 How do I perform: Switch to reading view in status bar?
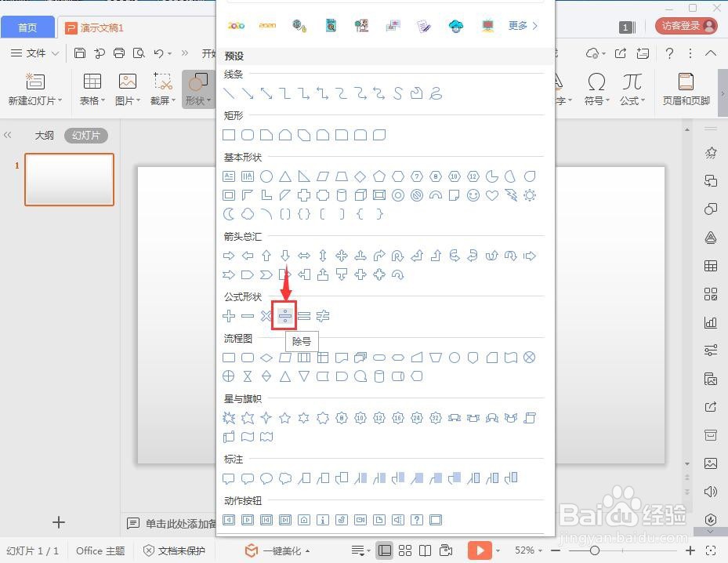tap(425, 550)
